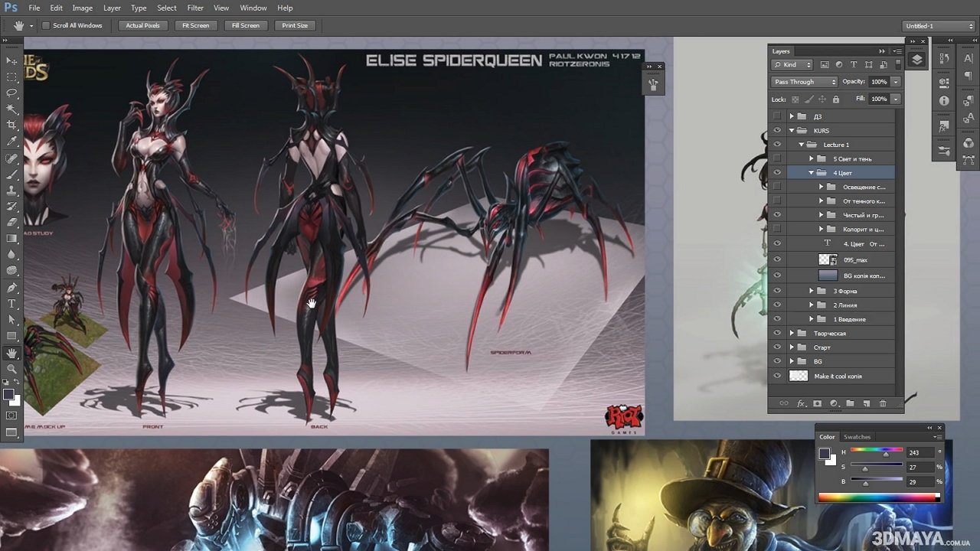
Task: Select the Horizontal Type tool
Action: [11, 304]
